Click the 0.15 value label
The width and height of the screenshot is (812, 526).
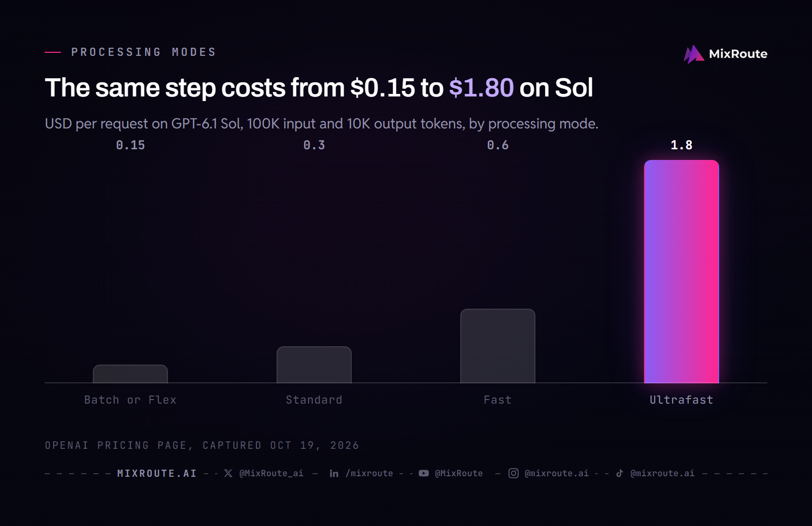[x=130, y=145]
